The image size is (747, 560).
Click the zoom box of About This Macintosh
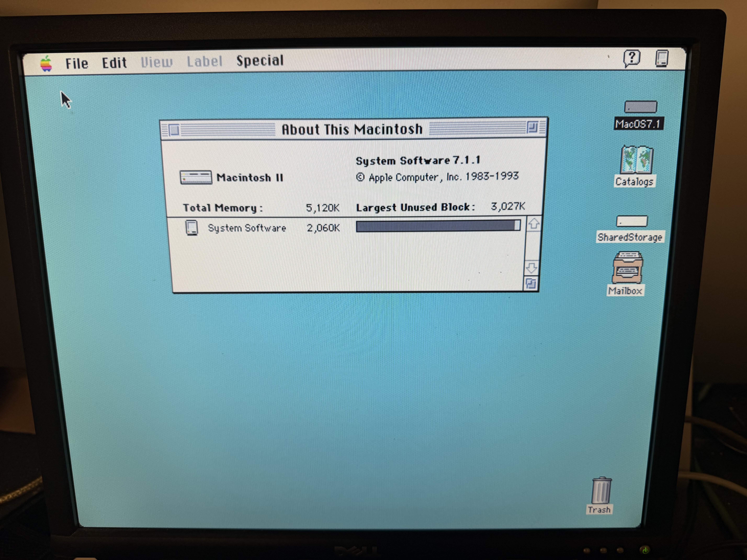[x=532, y=128]
